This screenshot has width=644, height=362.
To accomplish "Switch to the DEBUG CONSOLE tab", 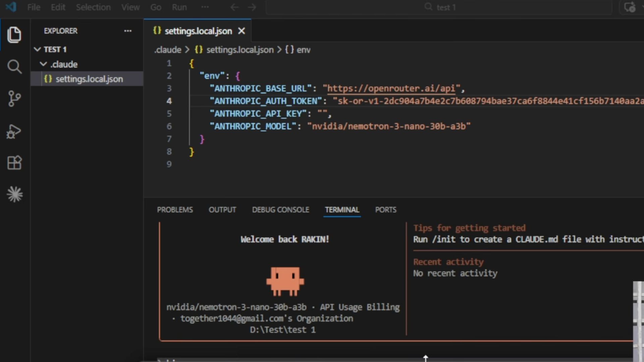I will point(280,210).
